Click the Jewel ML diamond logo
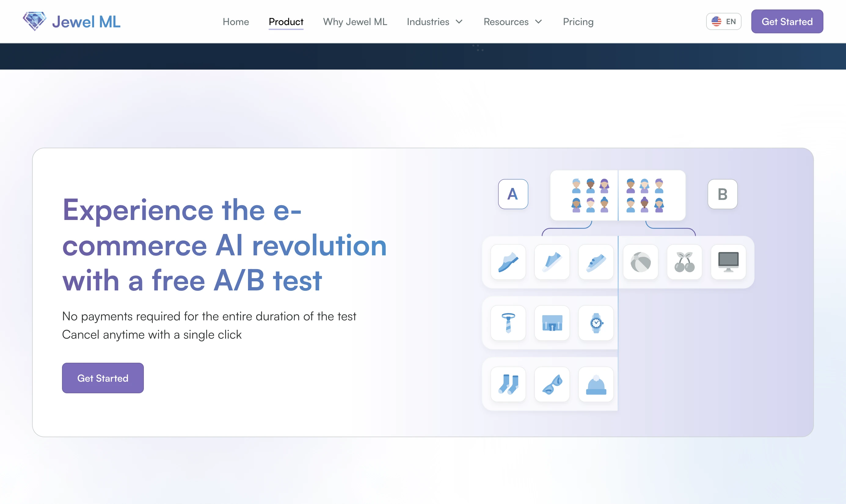Screen dimensions: 846x504 34,21
